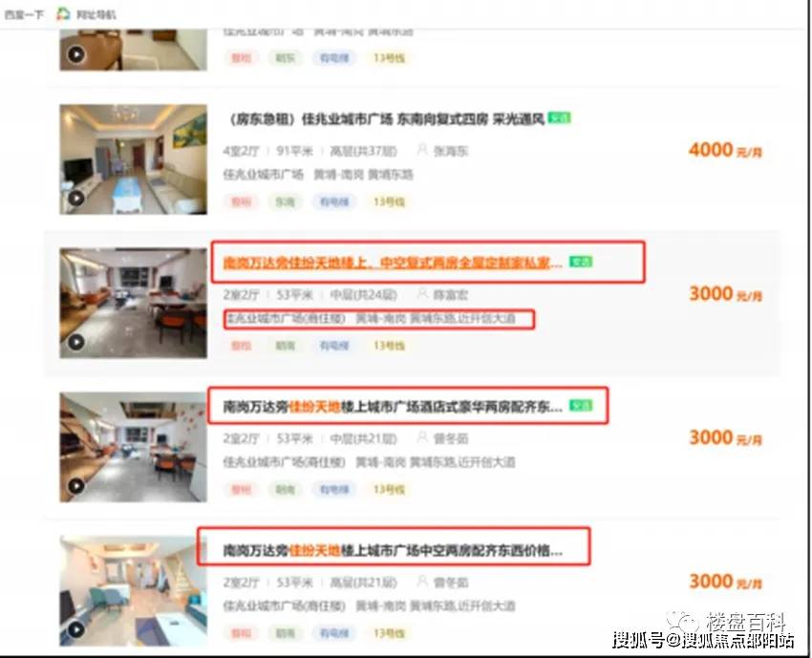Image resolution: width=812 pixels, height=658 pixels.
Task: Click the green badge beside 全屋定制家私 title
Action: point(581,262)
